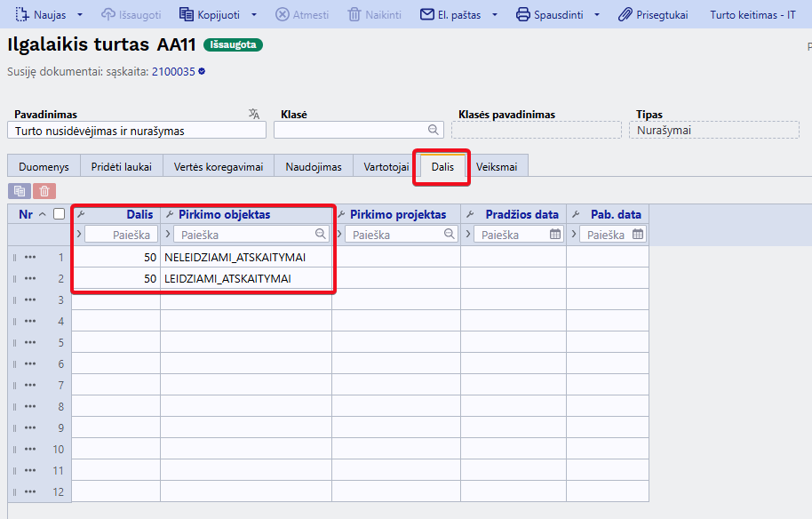The width and height of the screenshot is (812, 519).
Task: Open the Naujas dropdown arrow
Action: [80, 14]
